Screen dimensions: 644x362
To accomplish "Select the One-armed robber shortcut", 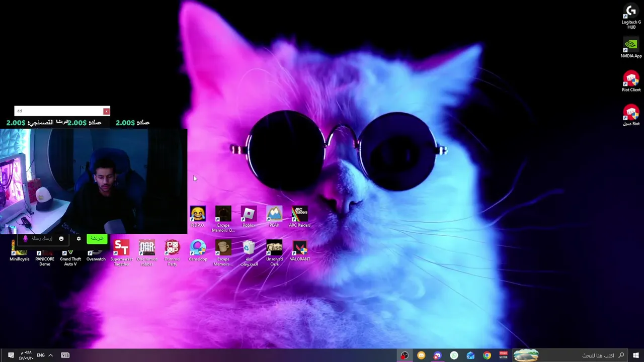I will 147,253.
